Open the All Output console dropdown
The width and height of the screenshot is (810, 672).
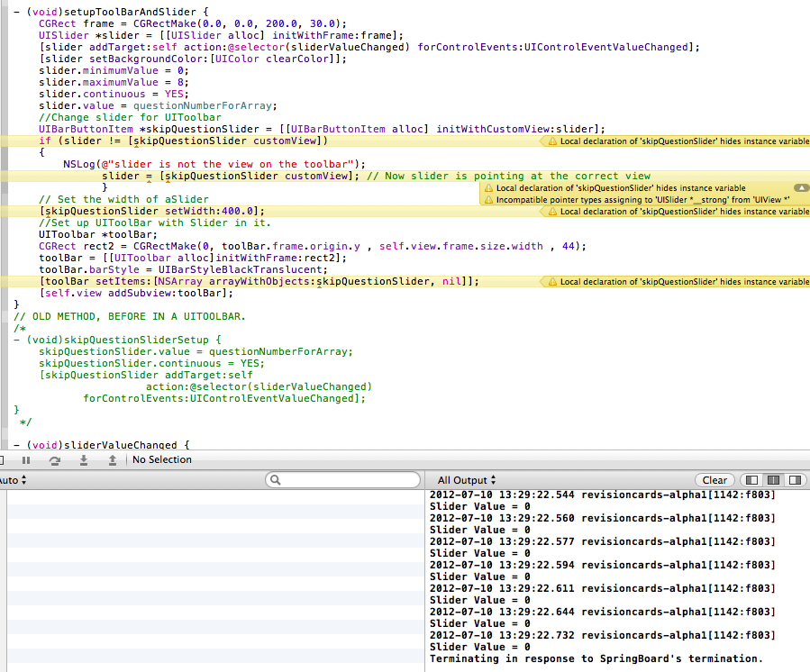467,480
